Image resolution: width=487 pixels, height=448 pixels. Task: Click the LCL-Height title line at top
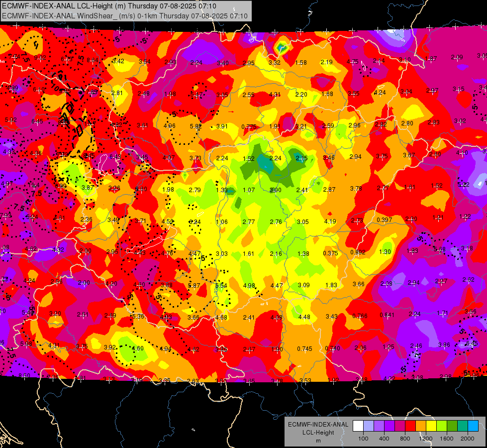(109, 6)
